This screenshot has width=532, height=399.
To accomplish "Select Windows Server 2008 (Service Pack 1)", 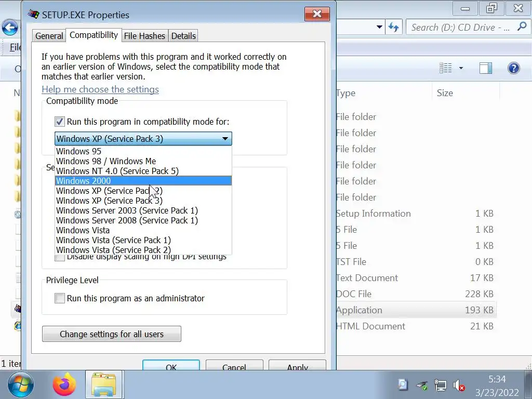I will (143, 220).
